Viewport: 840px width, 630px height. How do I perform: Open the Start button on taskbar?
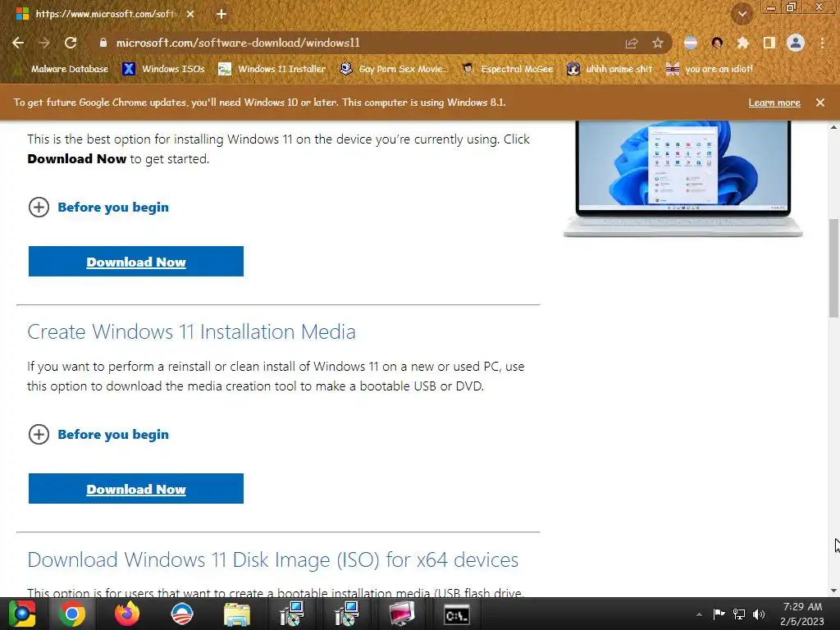[x=22, y=614]
